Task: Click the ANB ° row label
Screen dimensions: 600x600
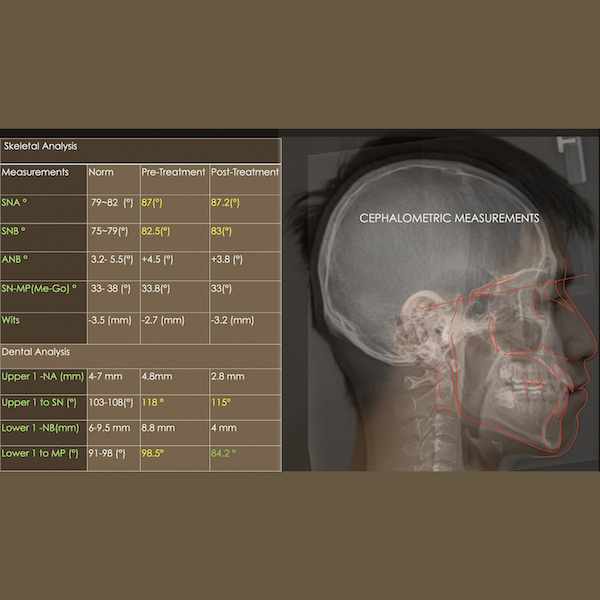Action: click(x=15, y=259)
